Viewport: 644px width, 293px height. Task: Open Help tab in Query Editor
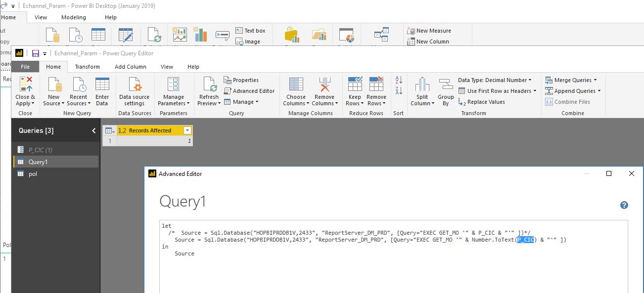[x=193, y=67]
